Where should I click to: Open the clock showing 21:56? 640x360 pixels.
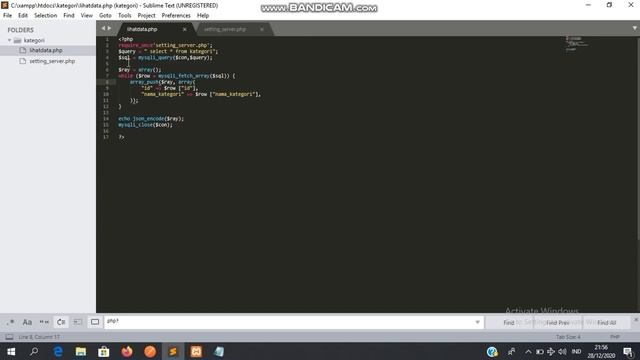click(x=601, y=351)
